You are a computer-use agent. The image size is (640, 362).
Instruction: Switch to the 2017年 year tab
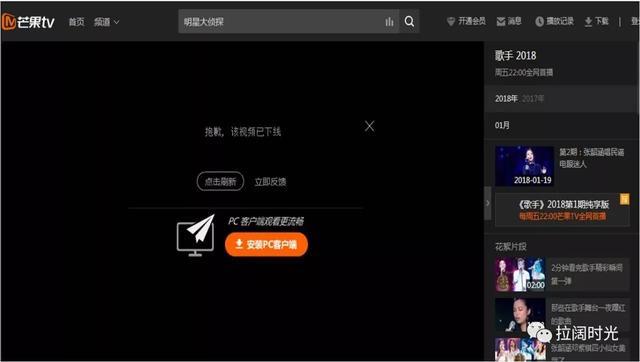pyautogui.click(x=533, y=99)
